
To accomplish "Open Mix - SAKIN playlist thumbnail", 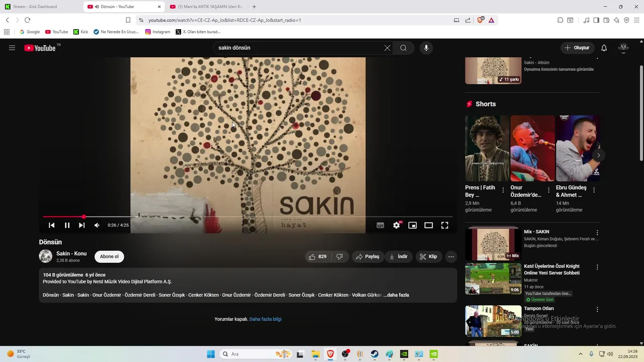I will (493, 244).
